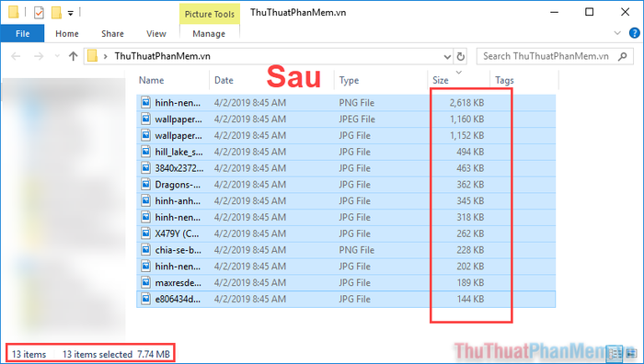
Task: Select the Picture Tools contextual tab header
Action: 210,14
